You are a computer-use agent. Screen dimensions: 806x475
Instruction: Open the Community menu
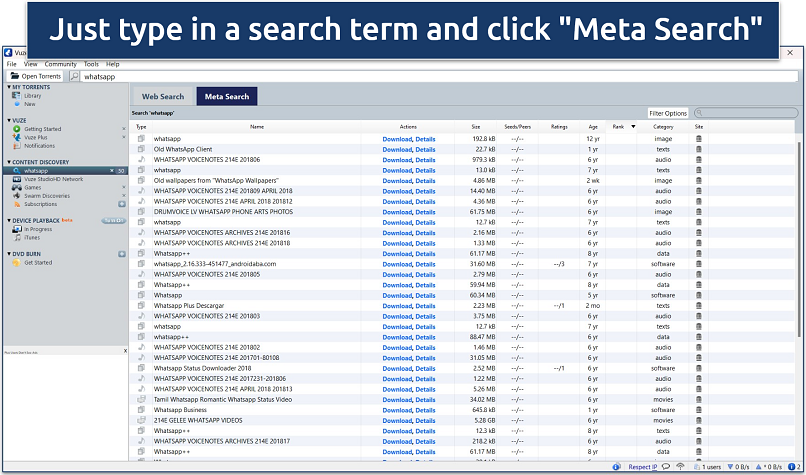click(x=61, y=64)
